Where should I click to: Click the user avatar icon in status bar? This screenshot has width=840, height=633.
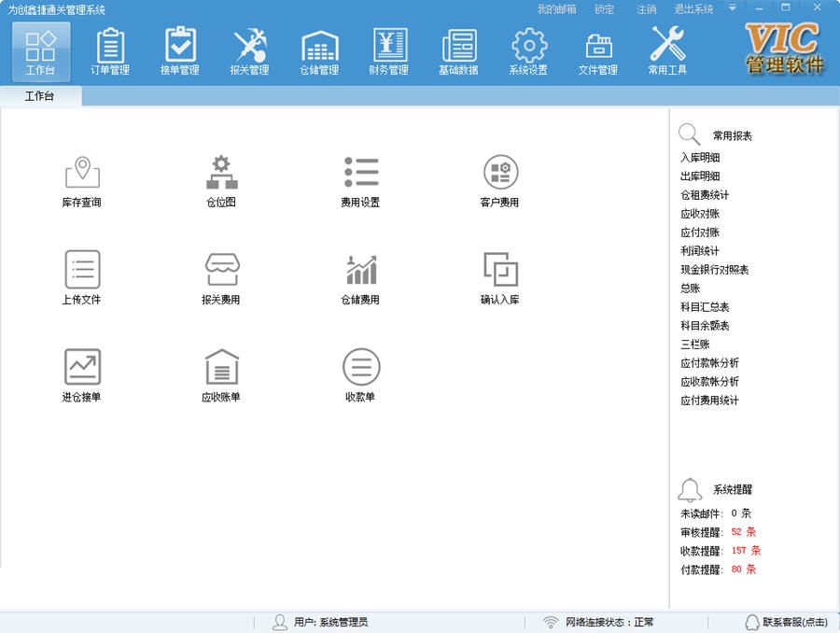click(x=280, y=622)
